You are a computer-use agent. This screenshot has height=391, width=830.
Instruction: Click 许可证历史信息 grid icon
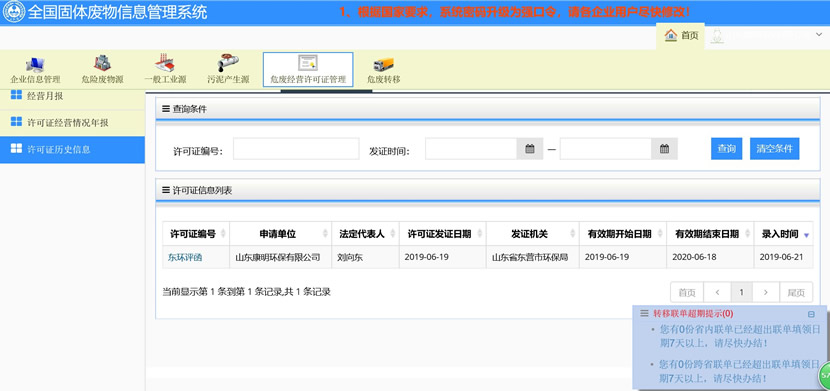pos(16,149)
